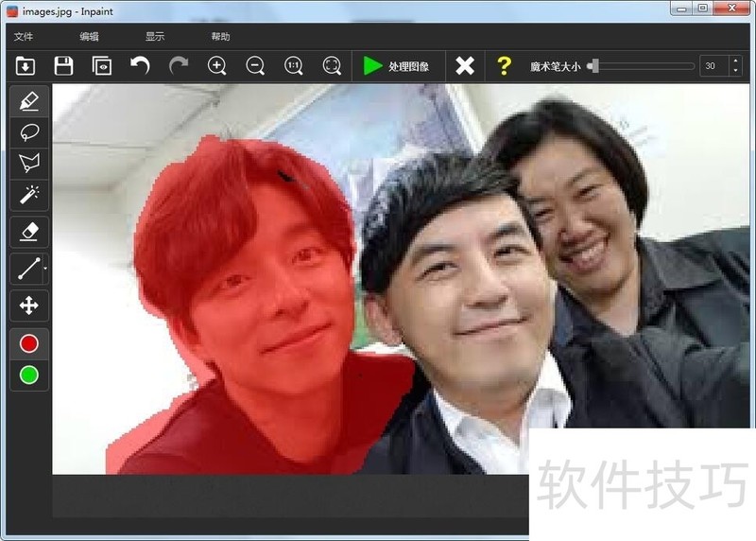Open image file with the load icon
Image resolution: width=756 pixels, height=541 pixels.
26,65
